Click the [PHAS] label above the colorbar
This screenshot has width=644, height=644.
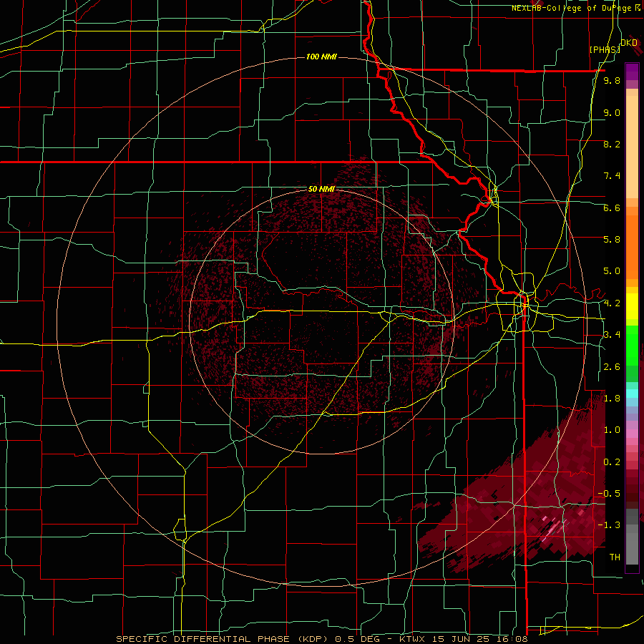[605, 49]
